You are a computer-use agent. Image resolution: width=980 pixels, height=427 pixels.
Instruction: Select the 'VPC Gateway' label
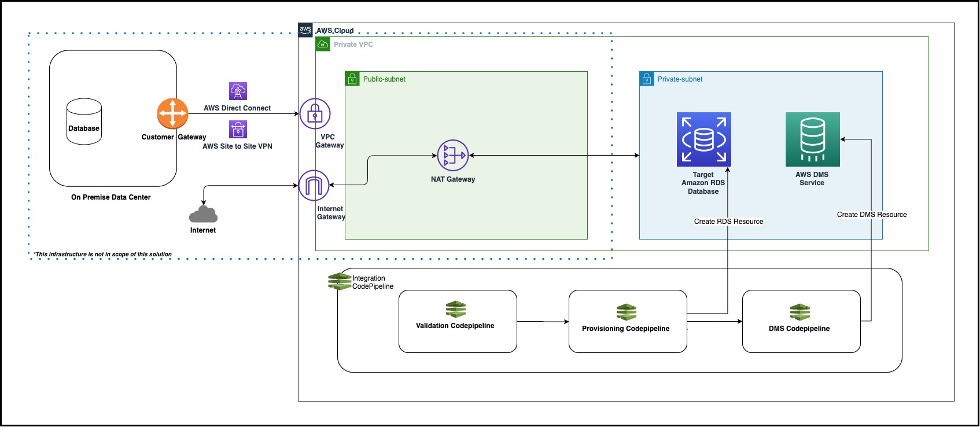pos(329,141)
